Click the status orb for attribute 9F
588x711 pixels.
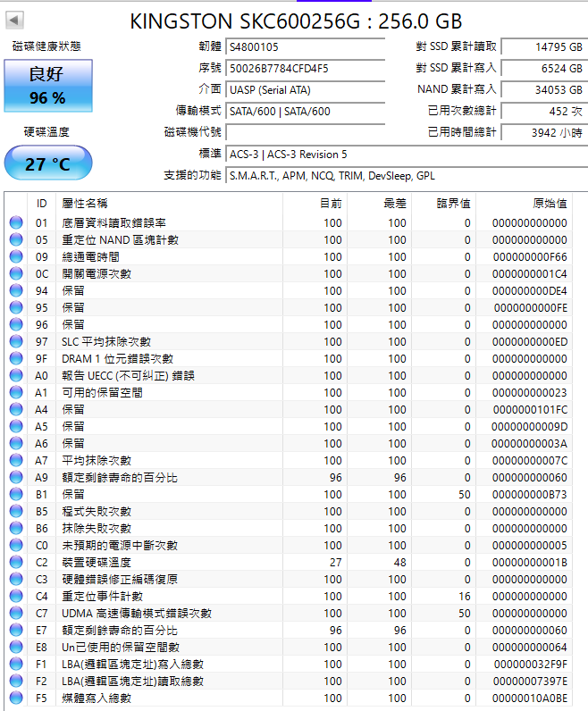point(16,358)
